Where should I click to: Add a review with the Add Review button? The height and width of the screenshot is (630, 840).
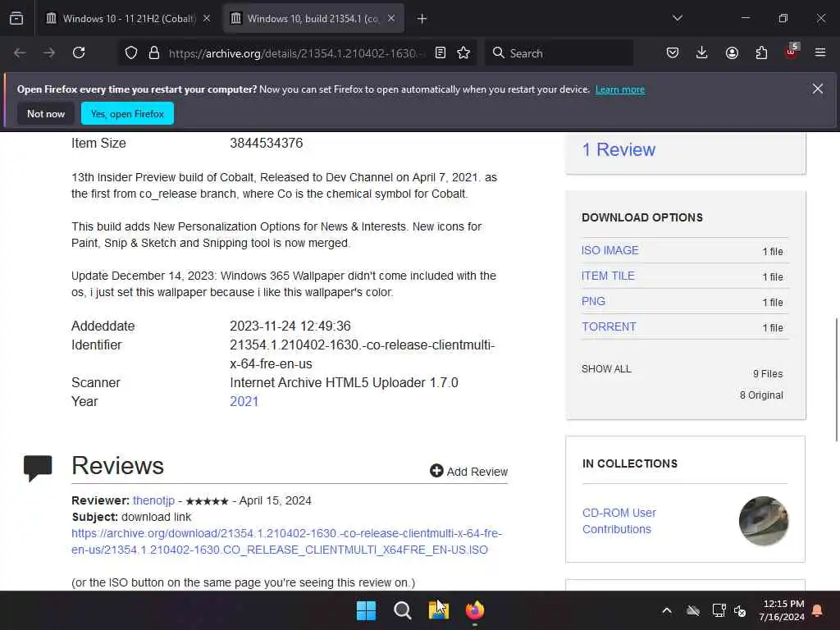(468, 472)
